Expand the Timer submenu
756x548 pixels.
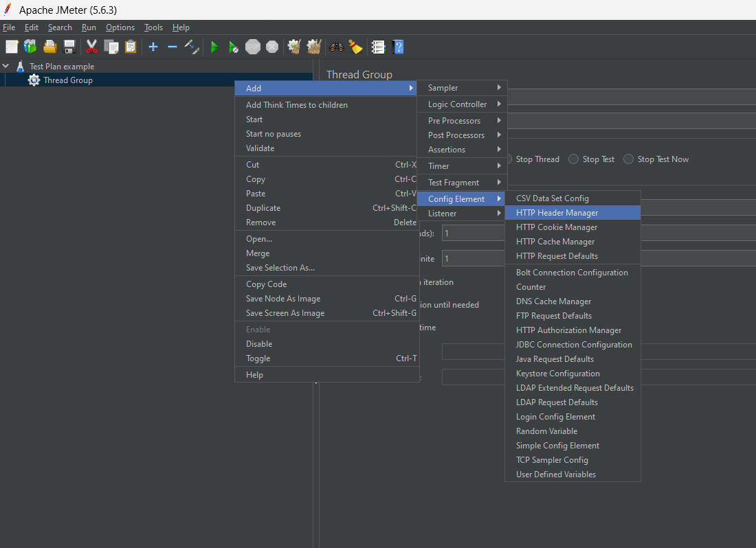pyautogui.click(x=462, y=165)
